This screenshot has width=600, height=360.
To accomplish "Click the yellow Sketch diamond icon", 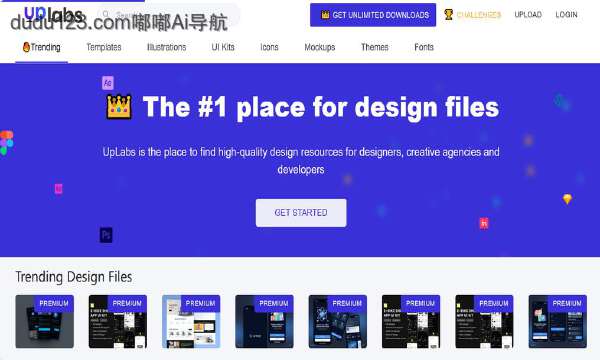I will point(567,199).
